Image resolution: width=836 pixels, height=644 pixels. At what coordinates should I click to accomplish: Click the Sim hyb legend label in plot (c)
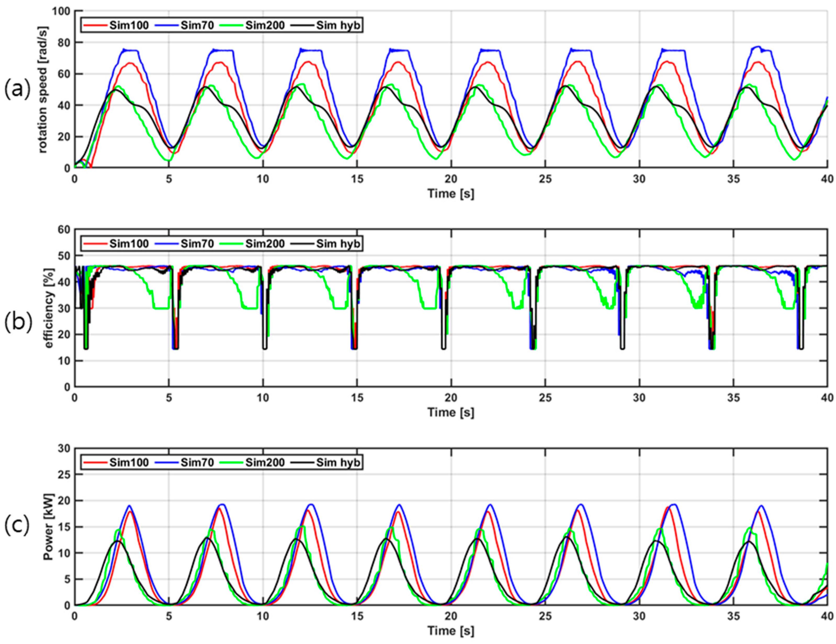(x=338, y=462)
